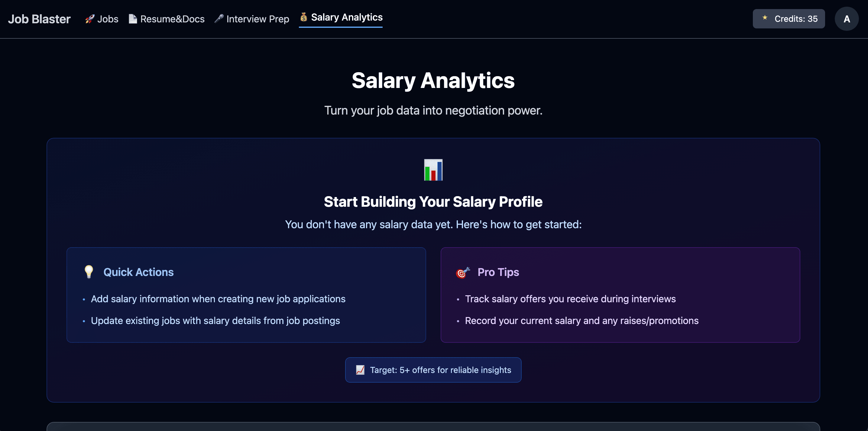Click the Credits: 35 button
The height and width of the screenshot is (431, 868).
789,18
